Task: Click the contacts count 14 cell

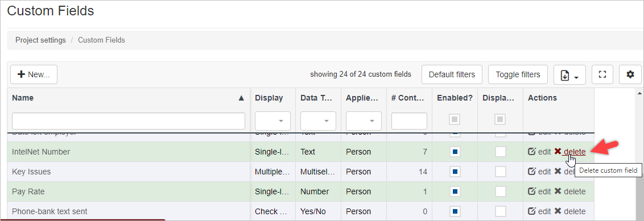Action: pos(409,172)
